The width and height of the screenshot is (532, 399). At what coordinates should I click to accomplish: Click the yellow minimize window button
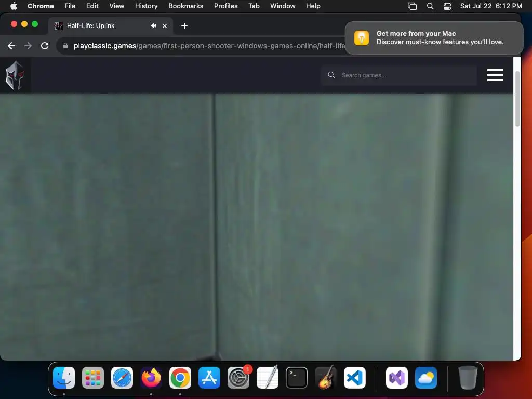click(x=24, y=24)
